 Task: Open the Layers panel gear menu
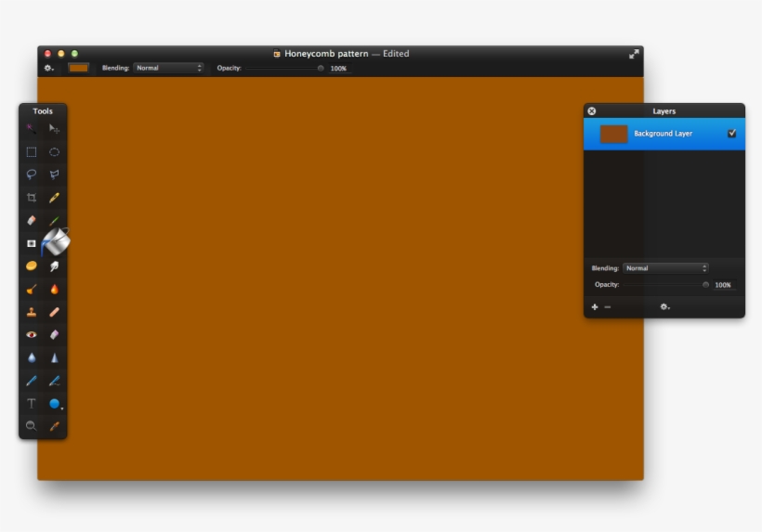664,306
